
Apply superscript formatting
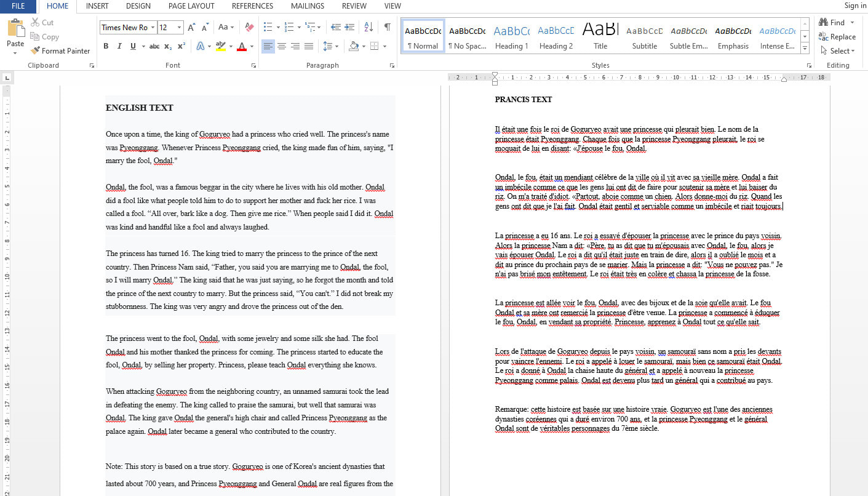pos(181,46)
